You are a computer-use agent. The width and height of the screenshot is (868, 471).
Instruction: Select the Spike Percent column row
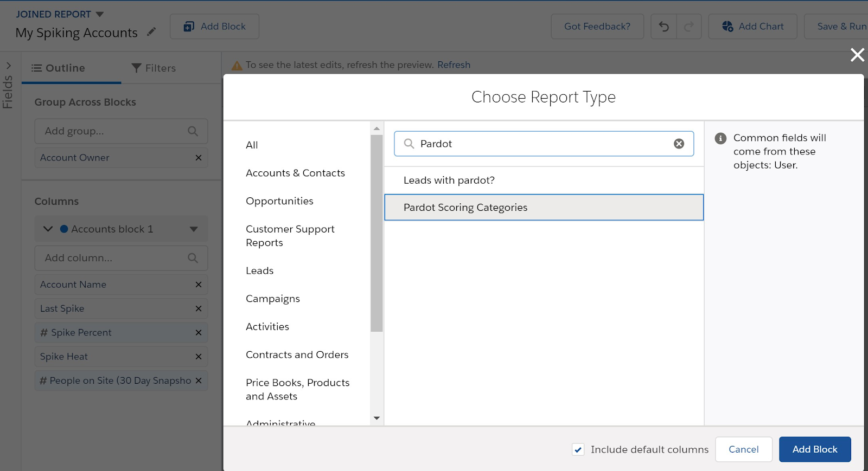[121, 333]
